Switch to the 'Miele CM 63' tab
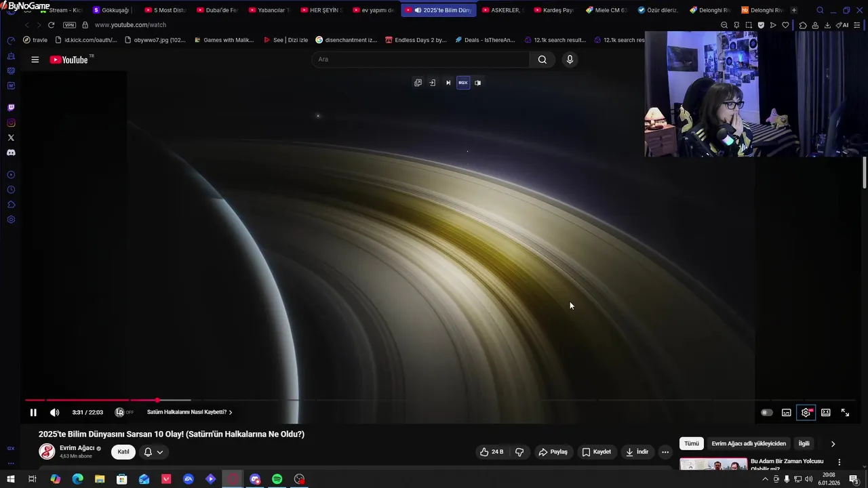The width and height of the screenshot is (868, 488). click(607, 10)
